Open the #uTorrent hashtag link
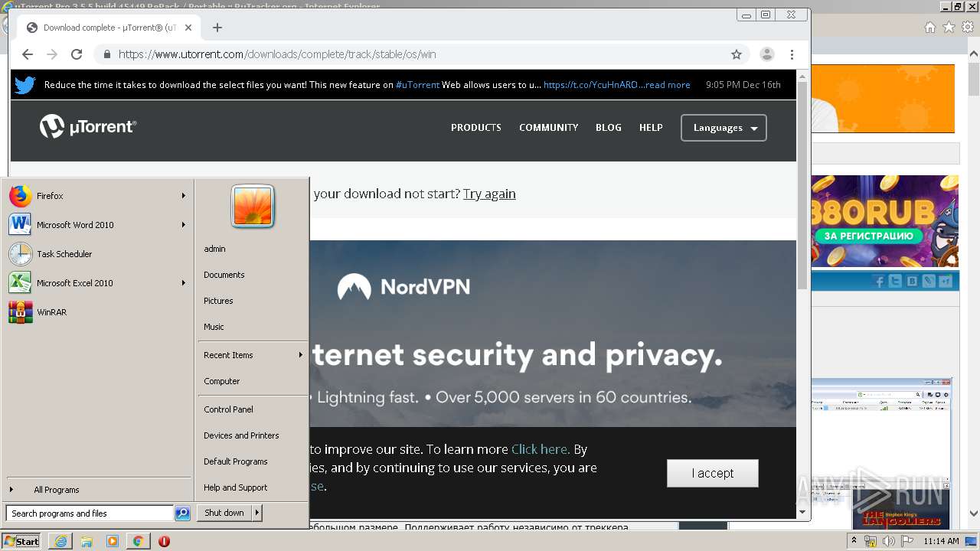Image resolution: width=980 pixels, height=551 pixels. pyautogui.click(x=417, y=85)
